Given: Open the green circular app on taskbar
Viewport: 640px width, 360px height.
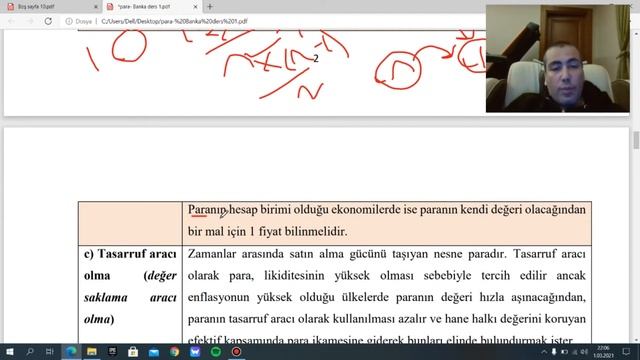Looking at the screenshot, I should tap(216, 351).
